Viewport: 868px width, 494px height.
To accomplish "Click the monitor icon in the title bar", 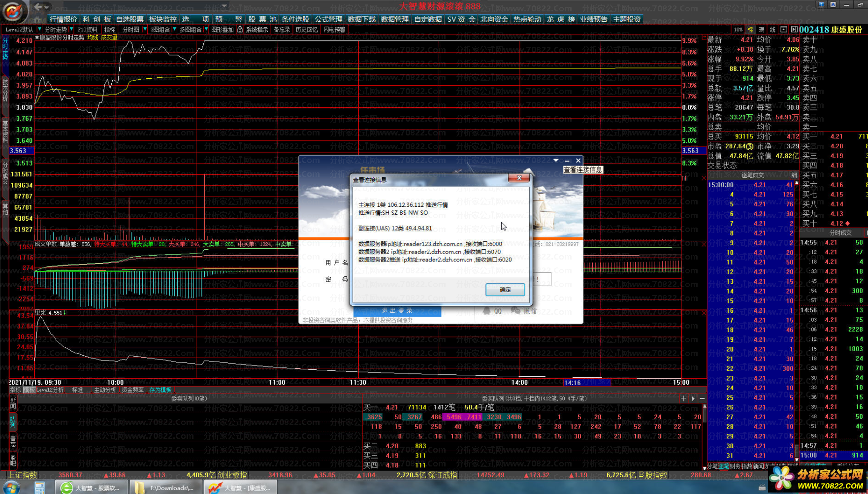I will [821, 4].
